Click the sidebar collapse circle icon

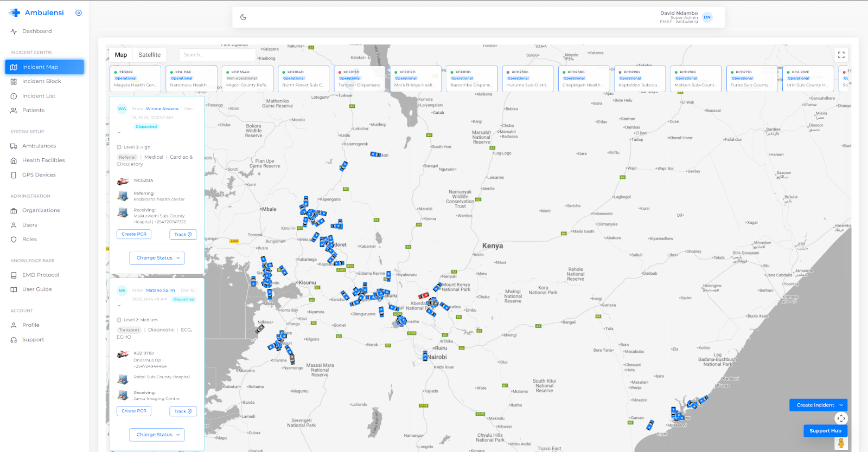[x=79, y=13]
